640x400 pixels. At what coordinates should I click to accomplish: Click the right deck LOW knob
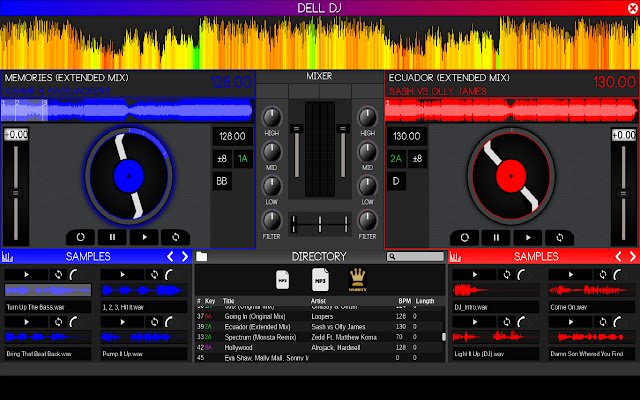coord(367,186)
